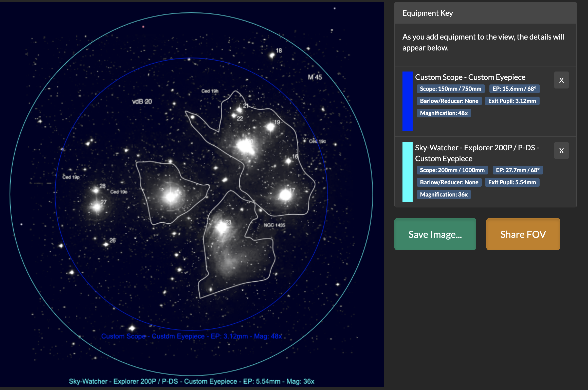Click the blue Custom Scope FOV caption text
This screenshot has height=390, width=588.
point(192,336)
